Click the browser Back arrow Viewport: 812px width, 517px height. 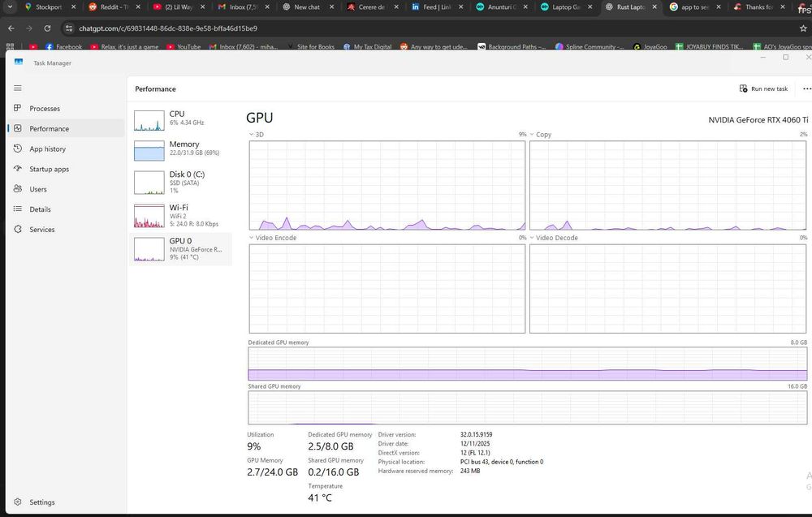(11, 28)
